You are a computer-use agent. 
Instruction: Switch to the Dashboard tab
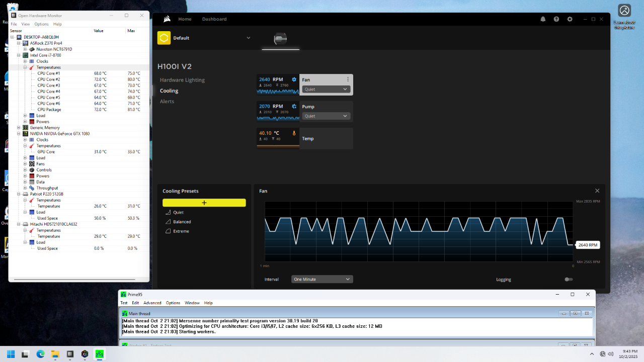click(214, 19)
